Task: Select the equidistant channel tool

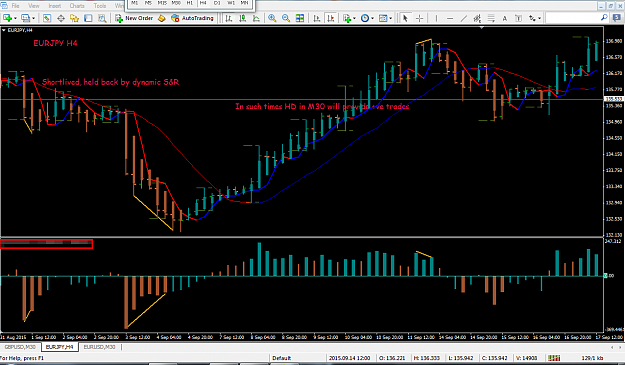Action: (x=478, y=18)
